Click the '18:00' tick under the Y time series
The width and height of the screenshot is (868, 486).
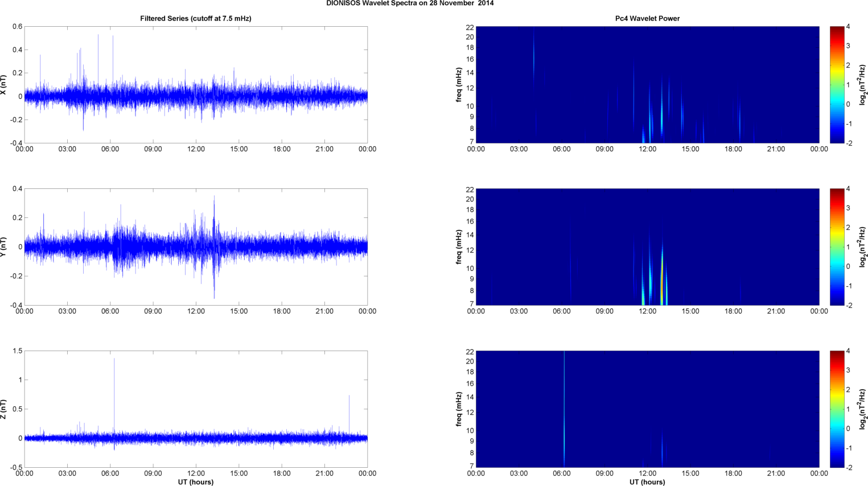[x=282, y=311]
